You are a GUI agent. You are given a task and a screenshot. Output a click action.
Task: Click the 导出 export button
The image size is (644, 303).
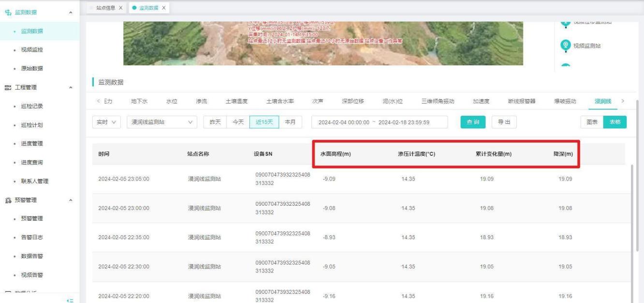504,122
